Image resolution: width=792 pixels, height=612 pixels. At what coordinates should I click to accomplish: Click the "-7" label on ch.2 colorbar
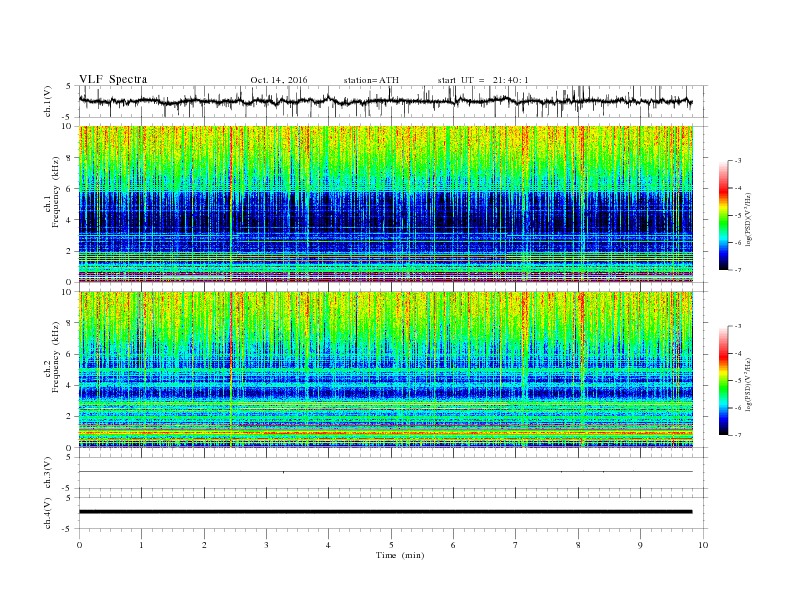738,435
